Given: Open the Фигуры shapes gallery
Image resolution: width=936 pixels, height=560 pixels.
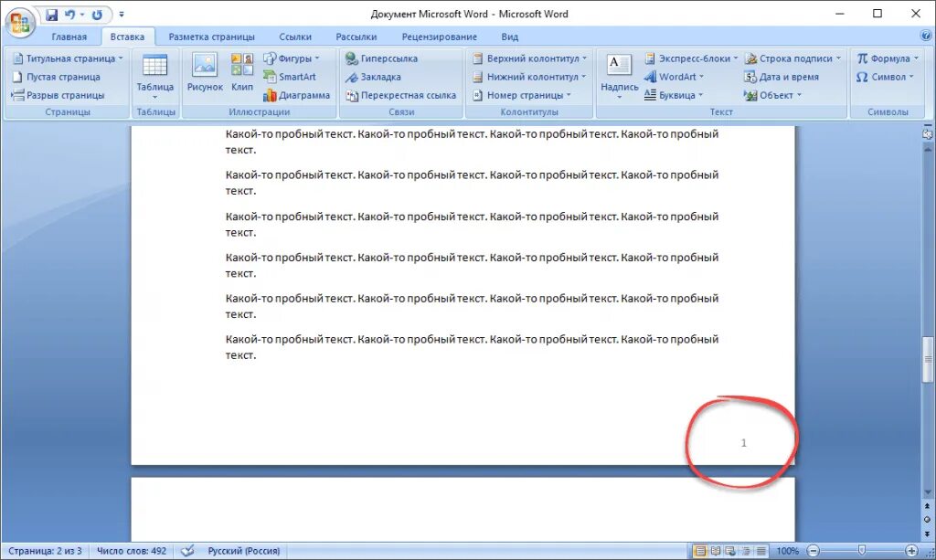Looking at the screenshot, I should coord(292,58).
